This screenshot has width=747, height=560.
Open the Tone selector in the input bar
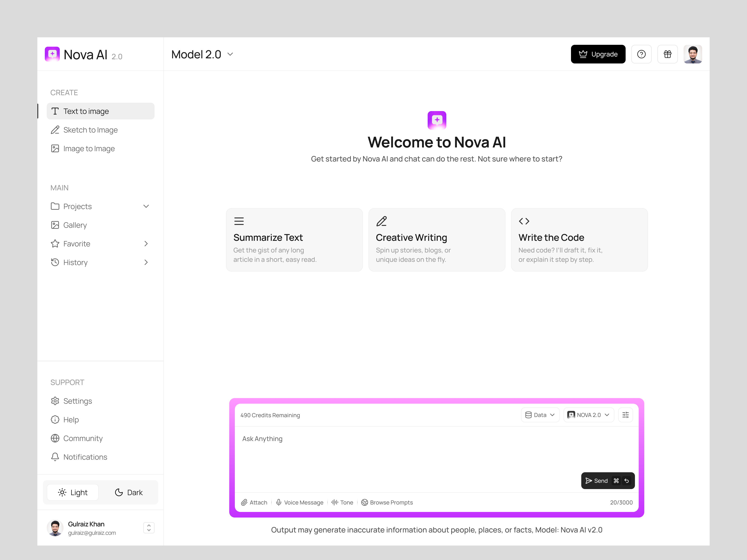pos(342,502)
